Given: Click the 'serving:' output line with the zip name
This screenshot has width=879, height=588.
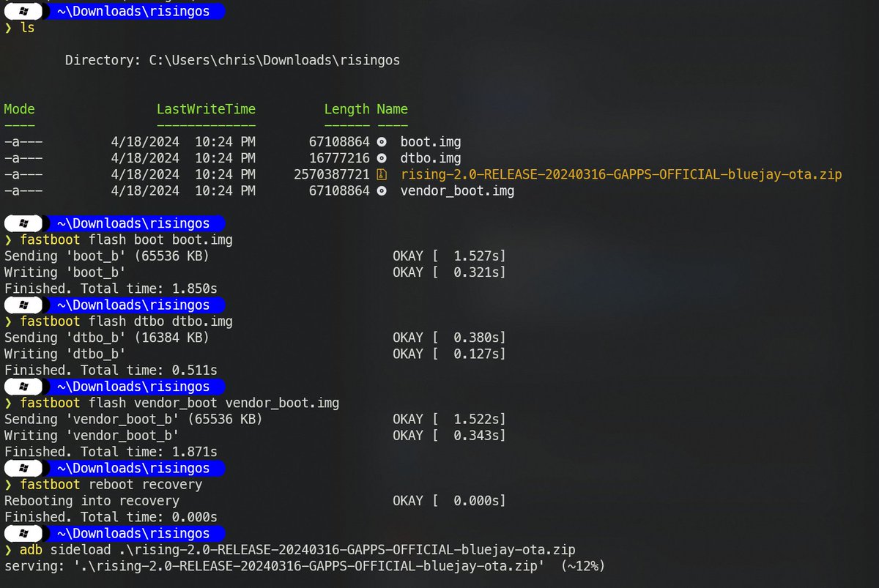Looking at the screenshot, I should (x=304, y=566).
